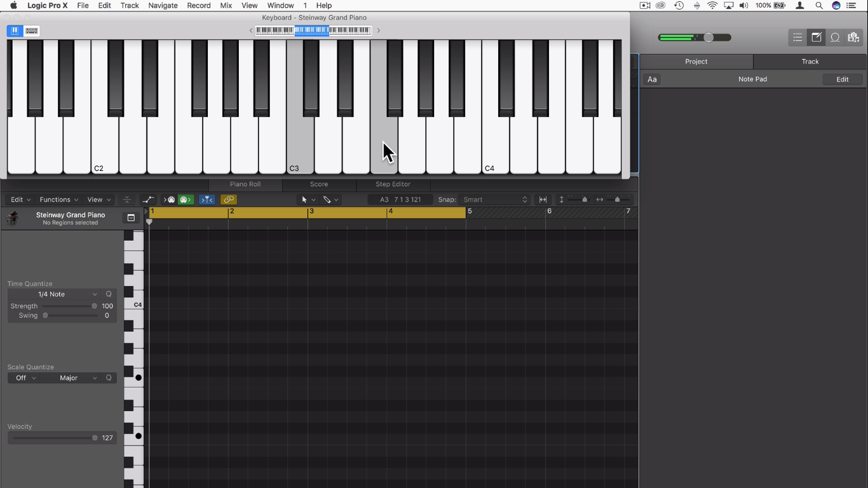Screen dimensions: 868x488
Task: Open the Mix menu
Action: click(x=226, y=6)
